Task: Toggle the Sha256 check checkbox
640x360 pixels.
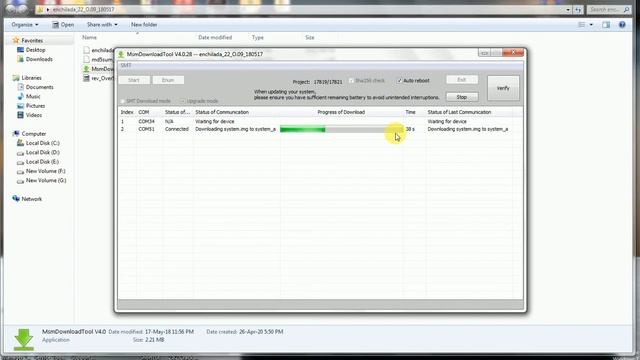Action: [351, 81]
